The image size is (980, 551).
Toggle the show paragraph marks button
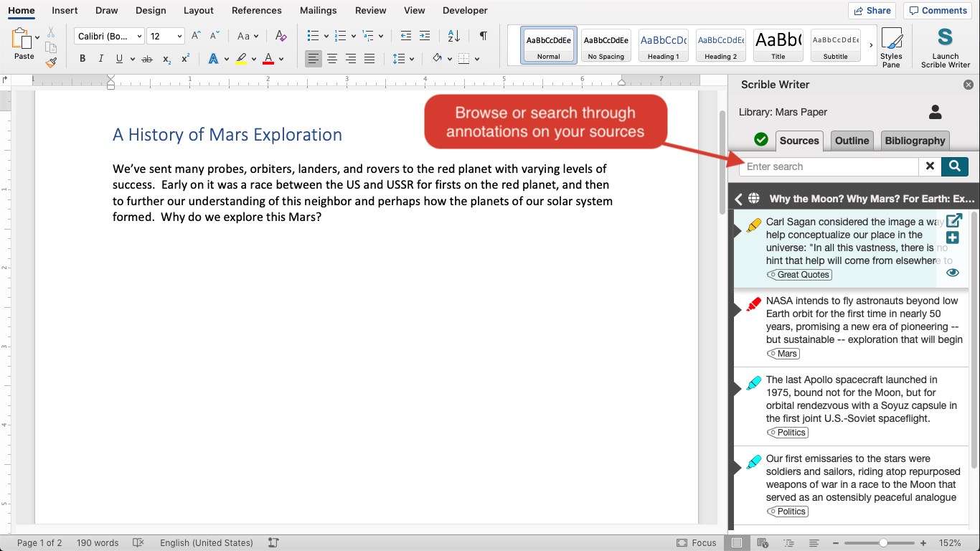(484, 36)
